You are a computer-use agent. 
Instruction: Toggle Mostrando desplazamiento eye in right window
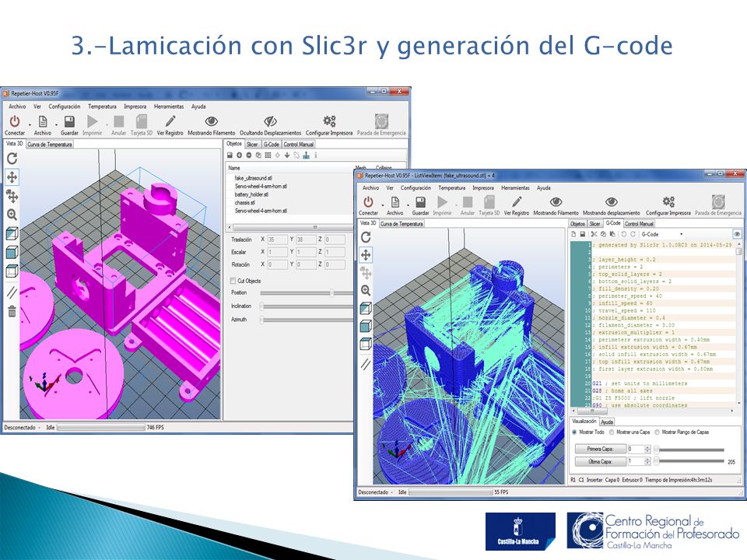612,202
